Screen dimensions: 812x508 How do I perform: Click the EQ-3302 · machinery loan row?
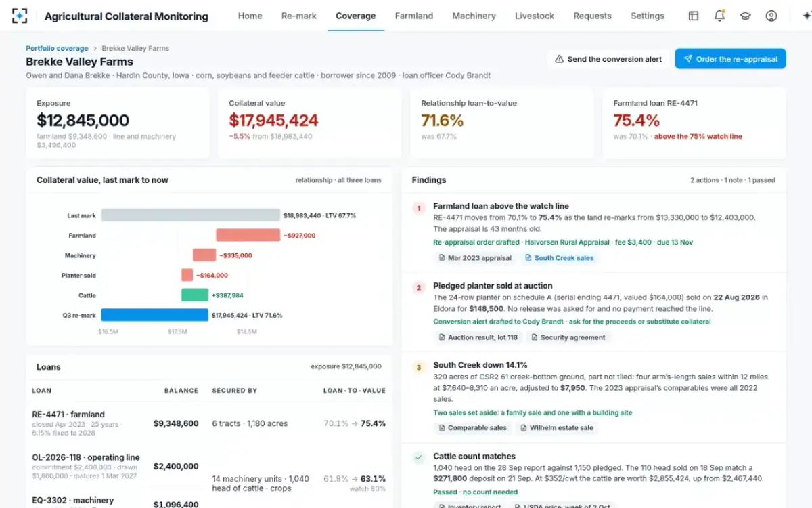pyautogui.click(x=209, y=500)
